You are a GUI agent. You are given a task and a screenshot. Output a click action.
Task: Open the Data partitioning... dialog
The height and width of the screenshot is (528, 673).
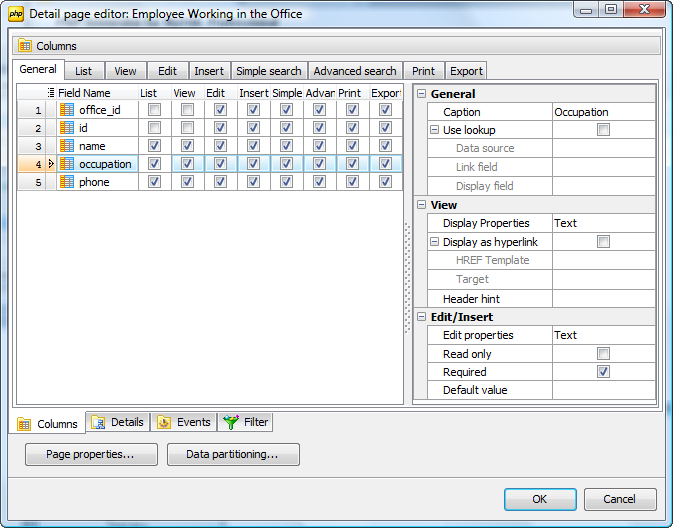(233, 455)
